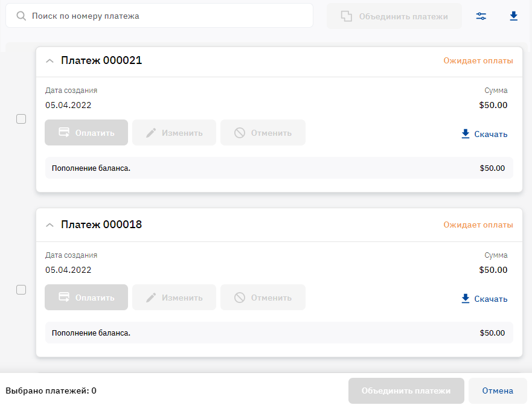Click Оплатить button for Платеж 000018

(86, 297)
